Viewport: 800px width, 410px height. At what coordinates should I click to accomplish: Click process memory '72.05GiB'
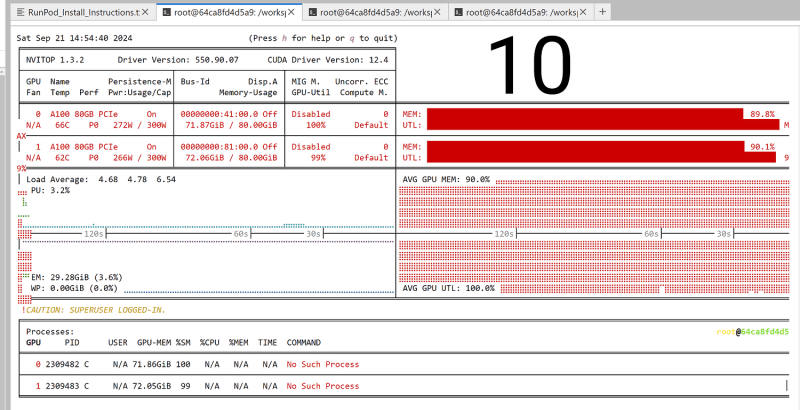point(152,387)
